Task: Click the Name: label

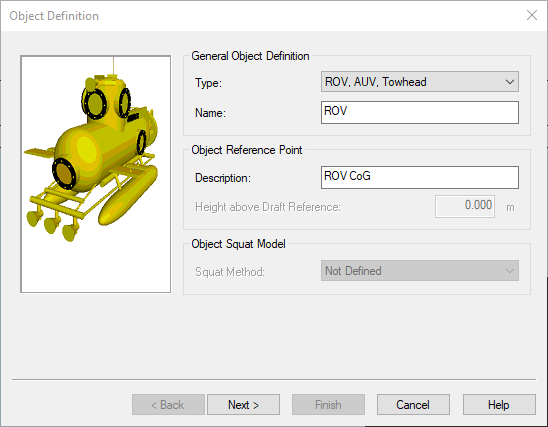Action: (x=210, y=113)
